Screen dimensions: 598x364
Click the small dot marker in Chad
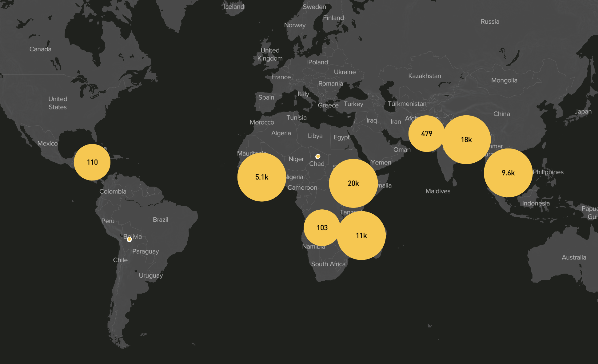click(x=318, y=156)
